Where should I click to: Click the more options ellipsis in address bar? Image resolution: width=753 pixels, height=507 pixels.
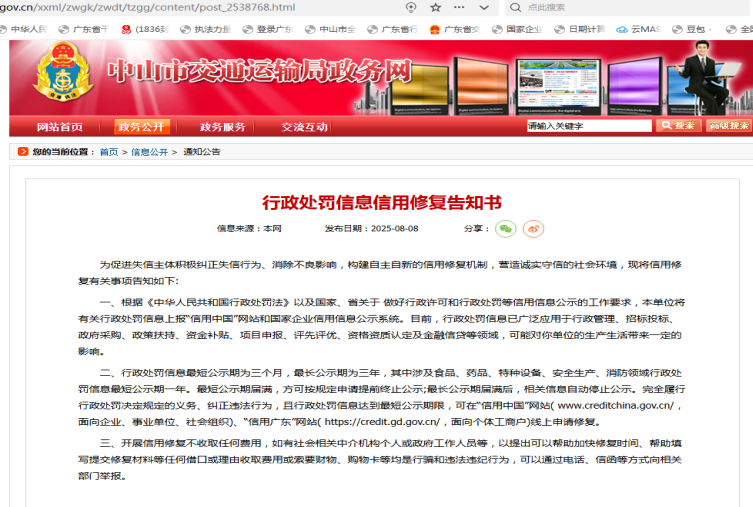(460, 7)
